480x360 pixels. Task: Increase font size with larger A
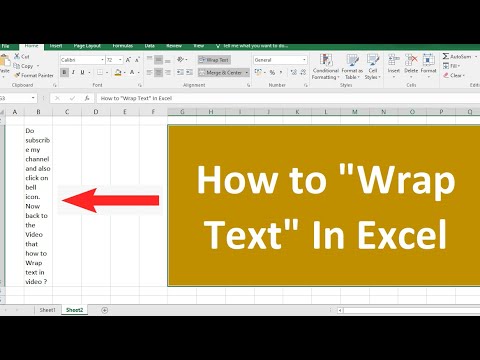pos(128,60)
